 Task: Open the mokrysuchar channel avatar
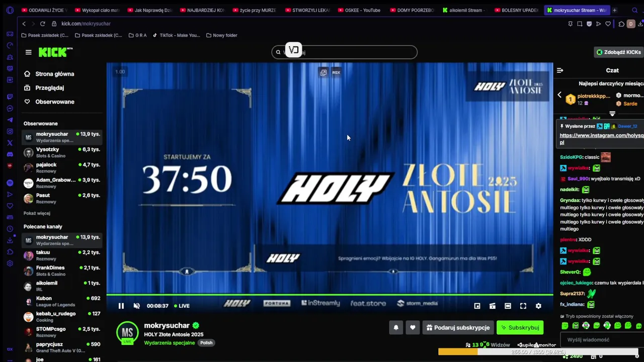pos(127,333)
